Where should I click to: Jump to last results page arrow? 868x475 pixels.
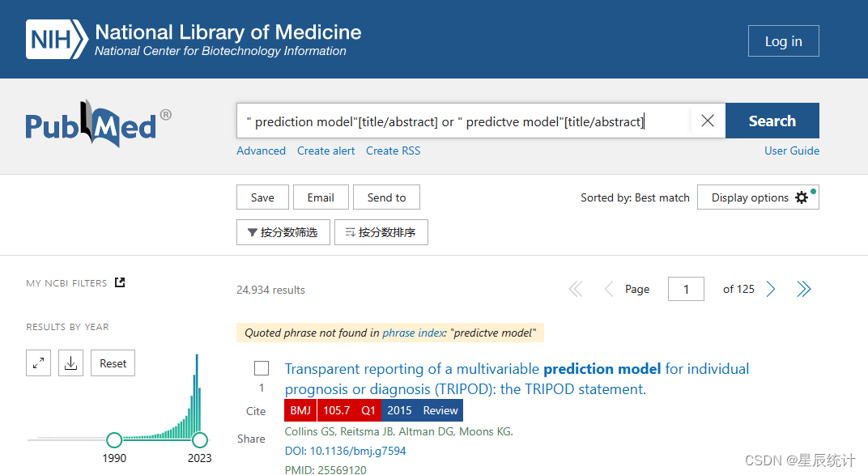[803, 290]
